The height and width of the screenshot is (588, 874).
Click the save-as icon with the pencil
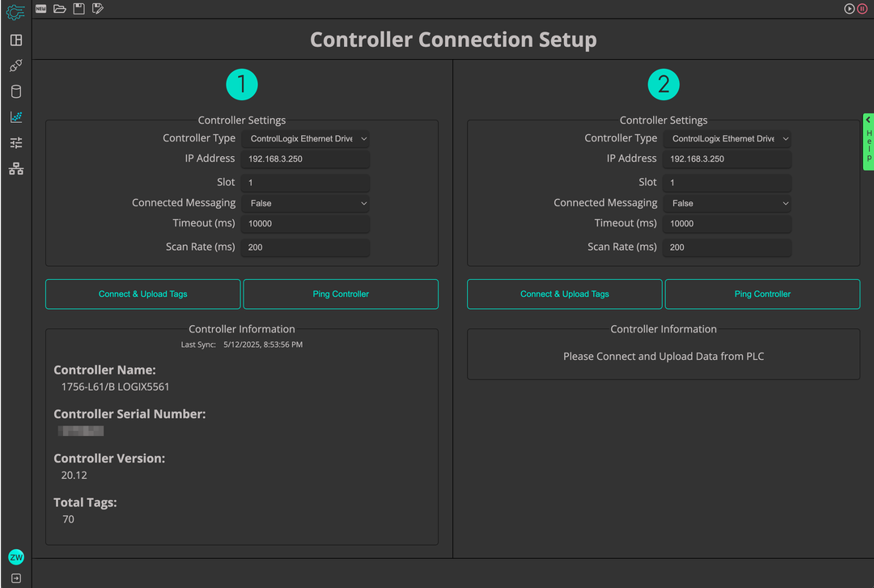click(x=98, y=9)
